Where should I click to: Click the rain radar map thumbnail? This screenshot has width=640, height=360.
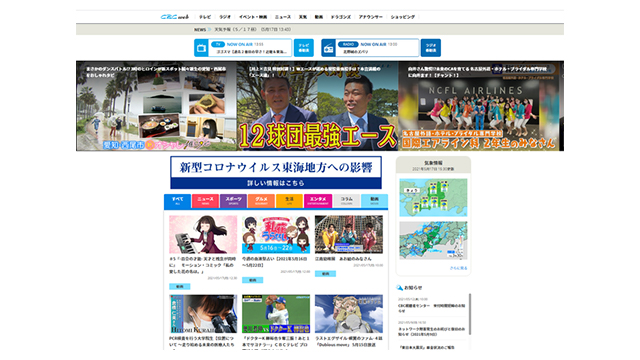click(x=433, y=241)
